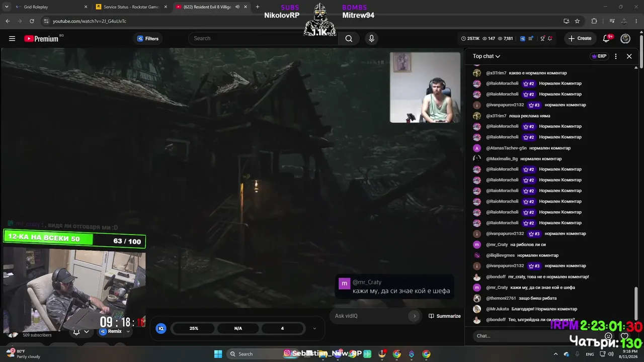Viewport: 644px width, 362px height.
Task: Mute the Resident Evil tab audio
Action: 237,7
